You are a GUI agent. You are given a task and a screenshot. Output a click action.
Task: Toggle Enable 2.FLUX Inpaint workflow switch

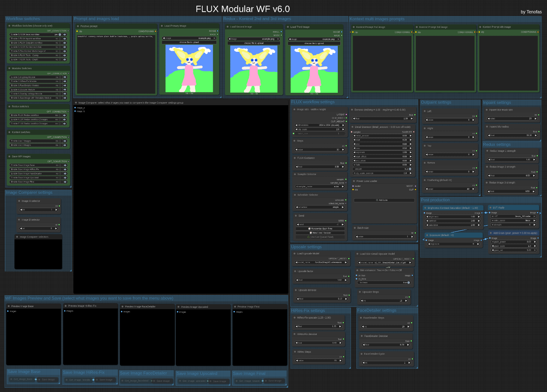pos(60,39)
